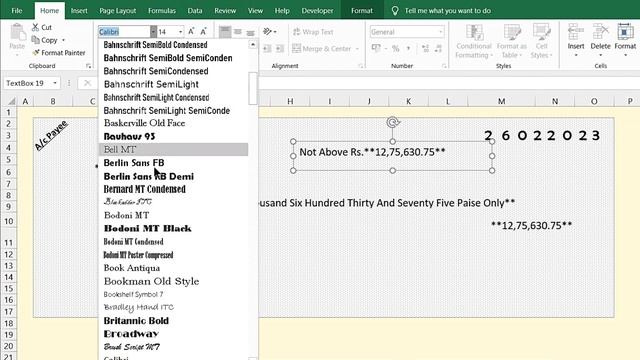Open the File tab
The image size is (640, 360).
17,11
